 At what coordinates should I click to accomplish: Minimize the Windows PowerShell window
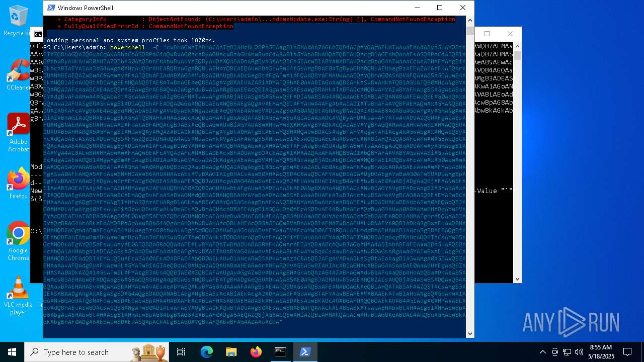coord(417,8)
